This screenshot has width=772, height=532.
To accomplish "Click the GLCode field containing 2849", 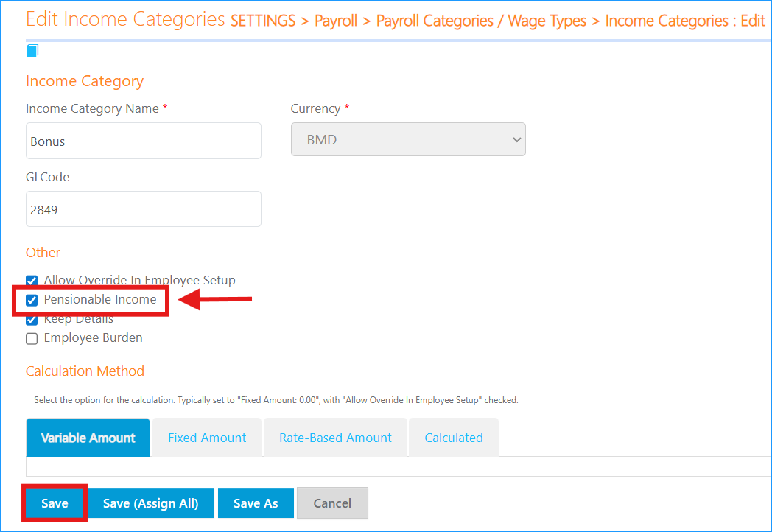I will click(x=144, y=210).
